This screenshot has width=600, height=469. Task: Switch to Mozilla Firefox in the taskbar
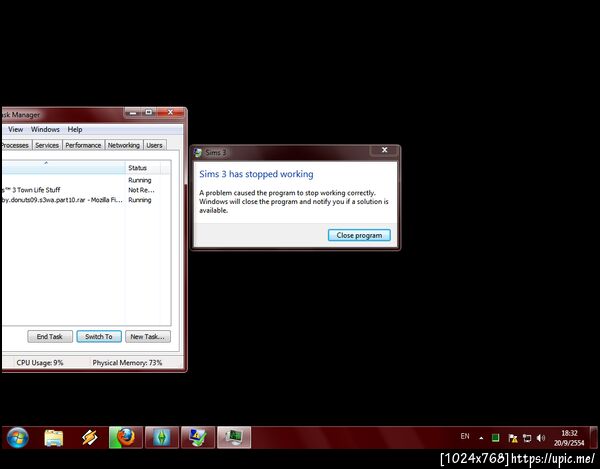click(126, 437)
